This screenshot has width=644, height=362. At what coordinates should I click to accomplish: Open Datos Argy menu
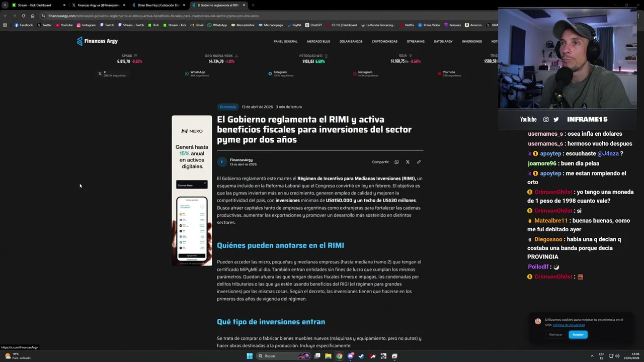pos(443,41)
